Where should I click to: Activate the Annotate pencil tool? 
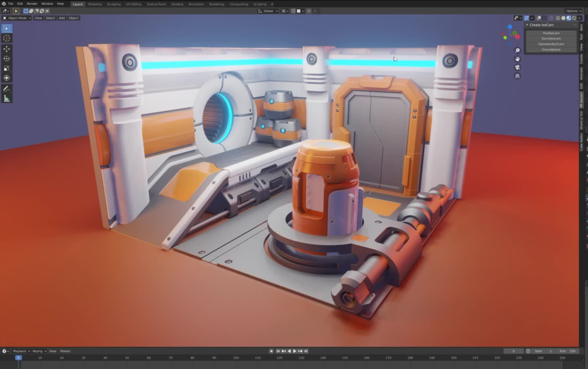point(7,89)
